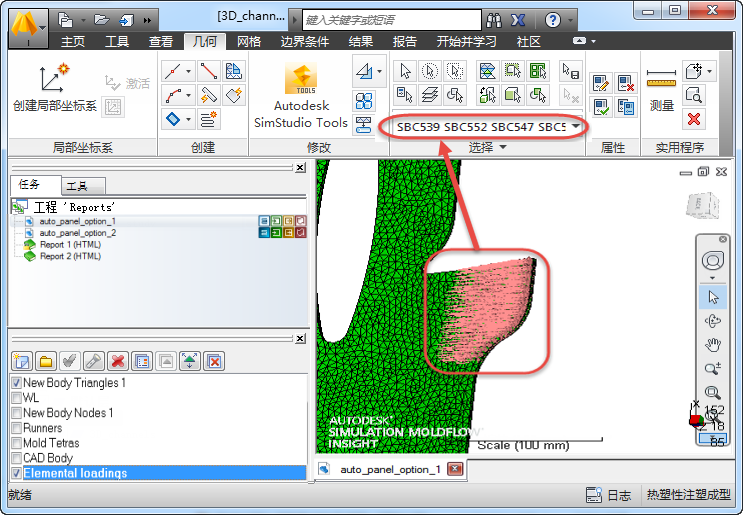Enable the Runners layer checkbox

coord(17,428)
